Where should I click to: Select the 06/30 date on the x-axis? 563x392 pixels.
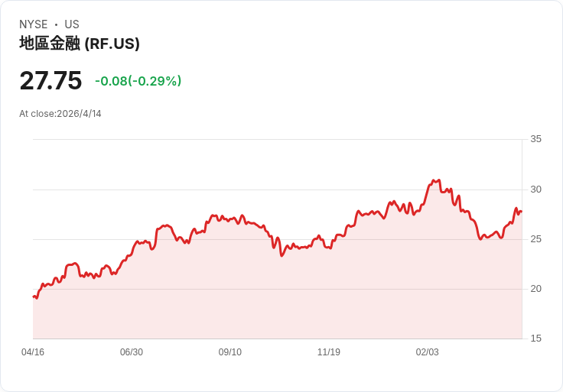tap(132, 352)
